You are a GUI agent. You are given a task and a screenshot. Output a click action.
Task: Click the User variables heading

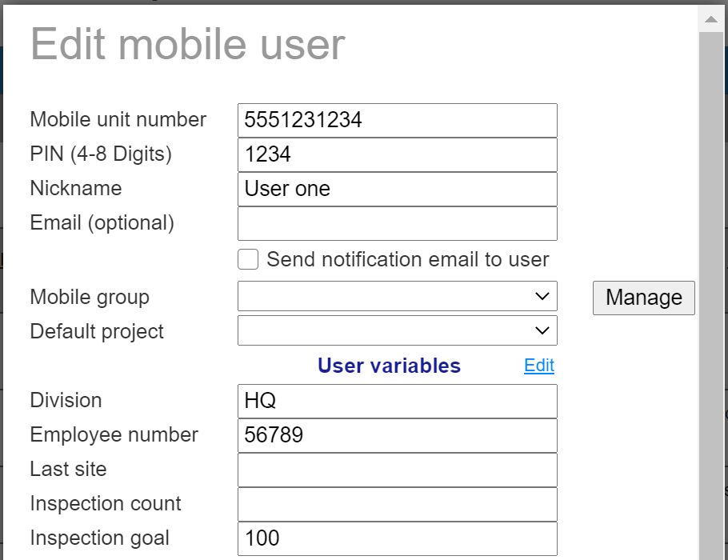click(x=389, y=366)
